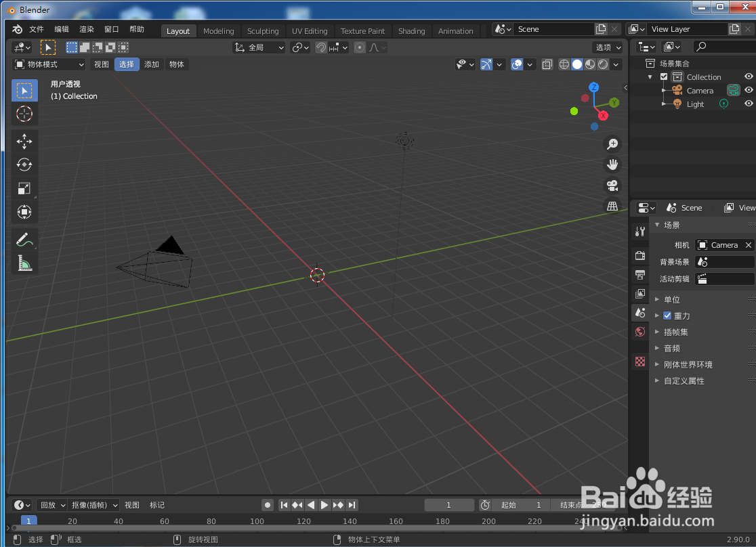The height and width of the screenshot is (547, 756).
Task: Expand the 单位 units section
Action: 656,299
